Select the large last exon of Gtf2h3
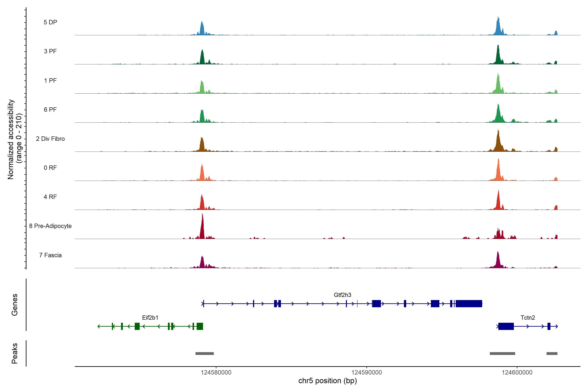 point(469,303)
